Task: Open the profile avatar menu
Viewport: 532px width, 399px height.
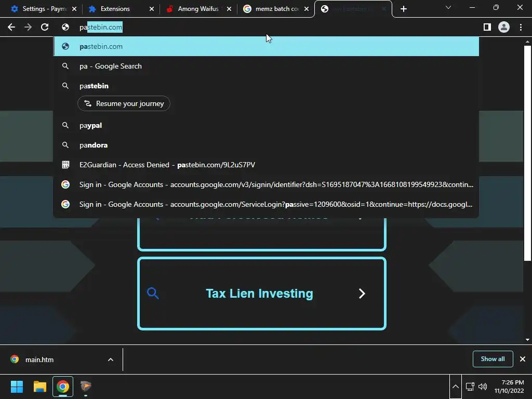Action: (504, 27)
